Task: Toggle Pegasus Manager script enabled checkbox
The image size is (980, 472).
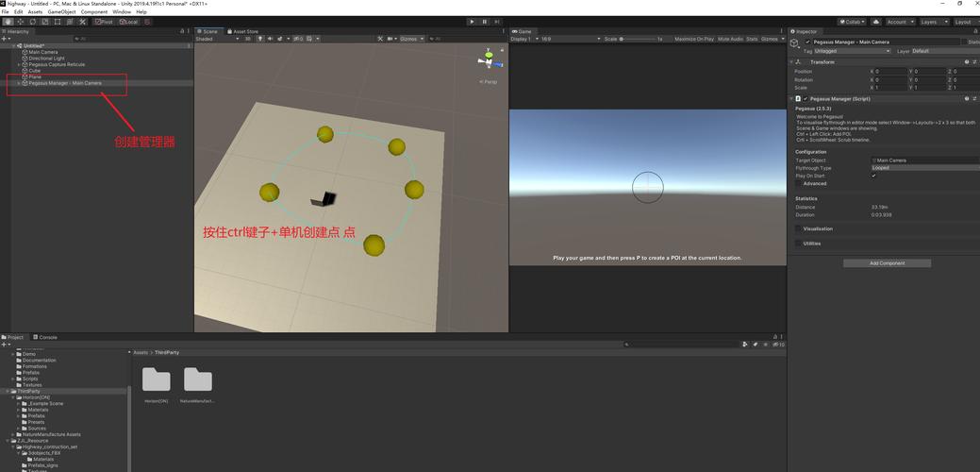Action: click(806, 99)
